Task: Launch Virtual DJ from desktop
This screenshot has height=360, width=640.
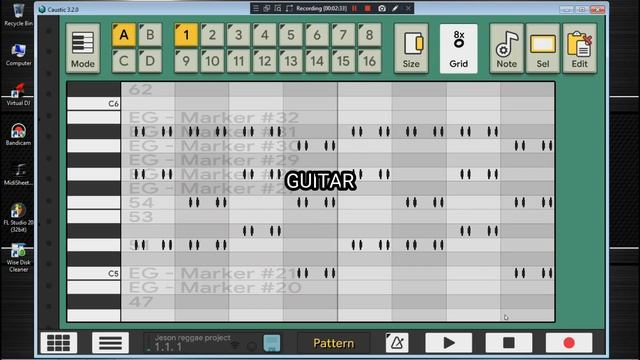Action: point(18,95)
